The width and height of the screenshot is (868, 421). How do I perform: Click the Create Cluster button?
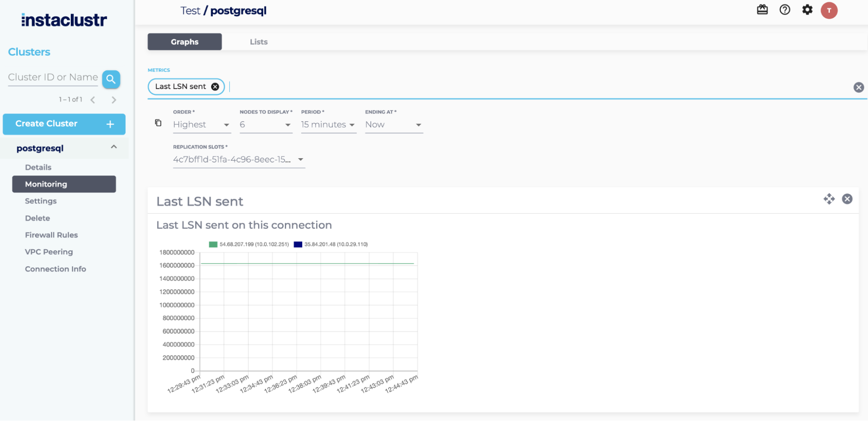pyautogui.click(x=64, y=124)
